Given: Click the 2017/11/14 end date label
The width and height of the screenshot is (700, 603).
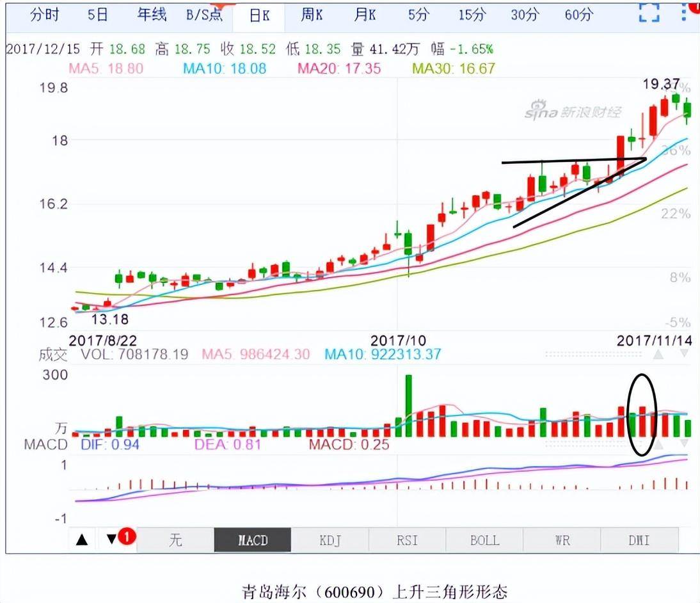Looking at the screenshot, I should [655, 341].
